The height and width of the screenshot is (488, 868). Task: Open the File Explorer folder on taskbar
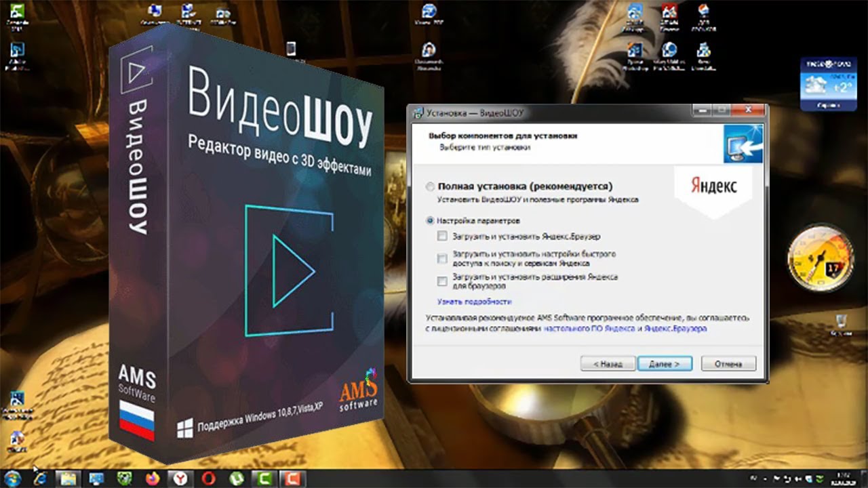coord(68,478)
